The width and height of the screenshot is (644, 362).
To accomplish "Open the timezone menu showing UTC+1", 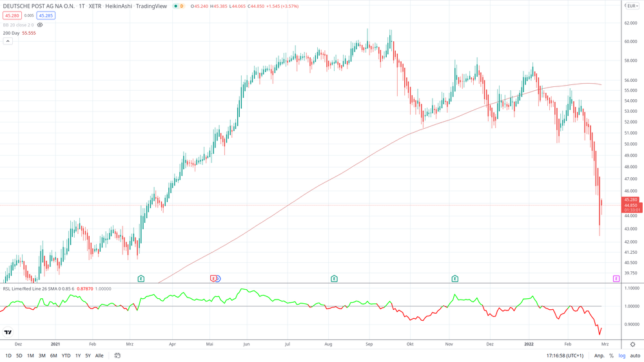I will (x=565, y=356).
